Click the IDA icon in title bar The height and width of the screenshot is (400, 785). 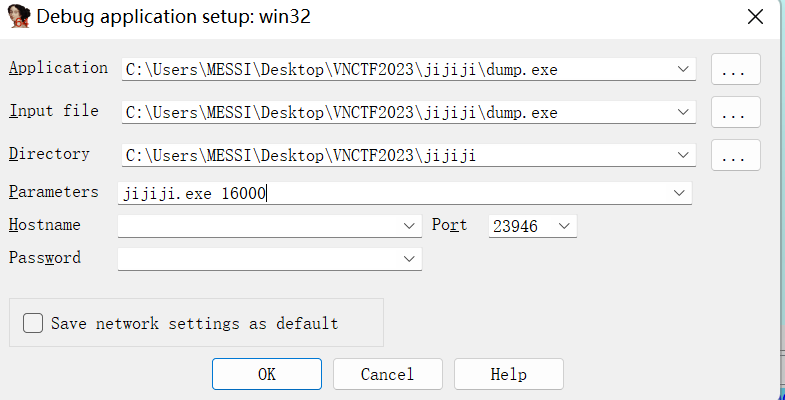tap(19, 17)
